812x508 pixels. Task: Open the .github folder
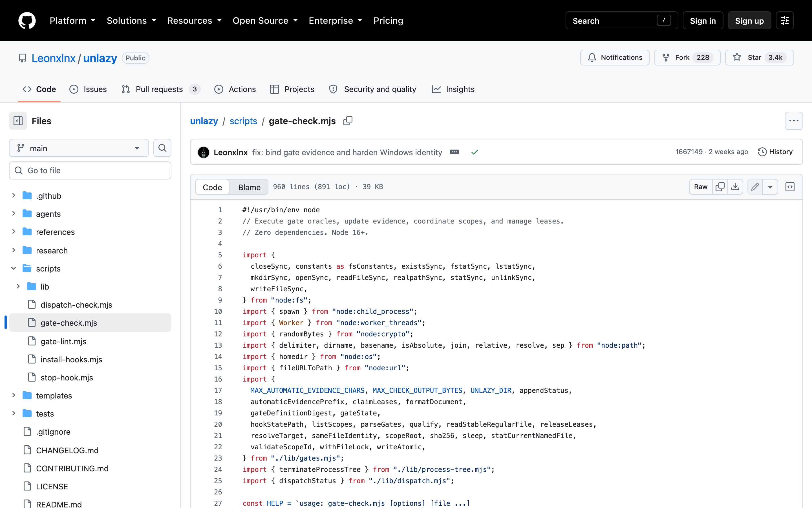pyautogui.click(x=49, y=196)
